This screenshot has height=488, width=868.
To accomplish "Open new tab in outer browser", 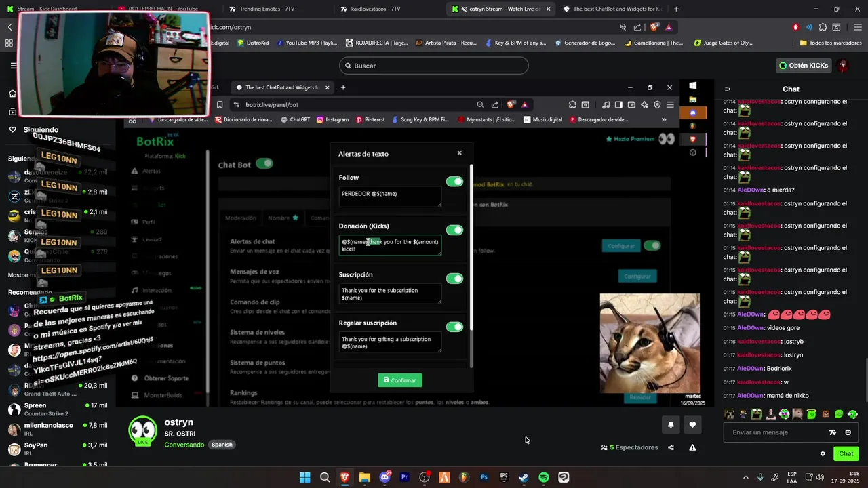I will (676, 9).
